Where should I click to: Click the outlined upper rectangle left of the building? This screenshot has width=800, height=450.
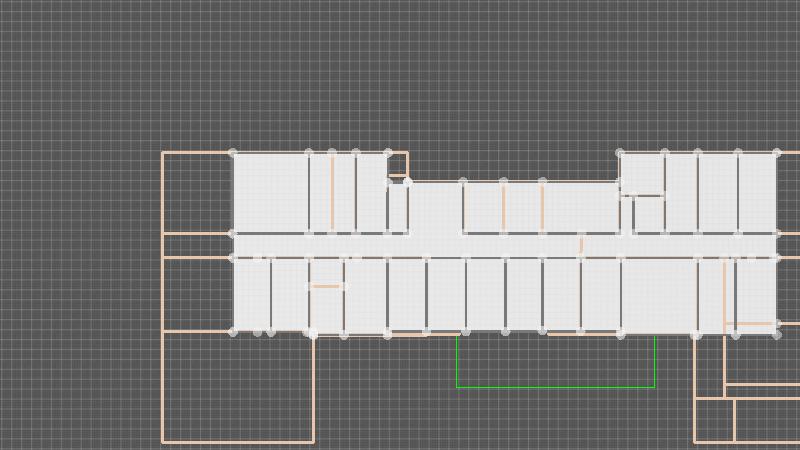(x=197, y=192)
